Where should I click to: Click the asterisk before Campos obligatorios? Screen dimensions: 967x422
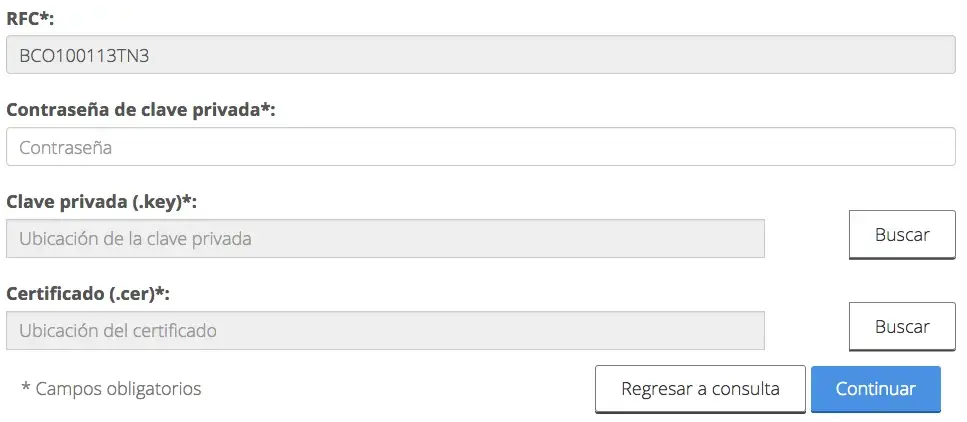[x=26, y=388]
